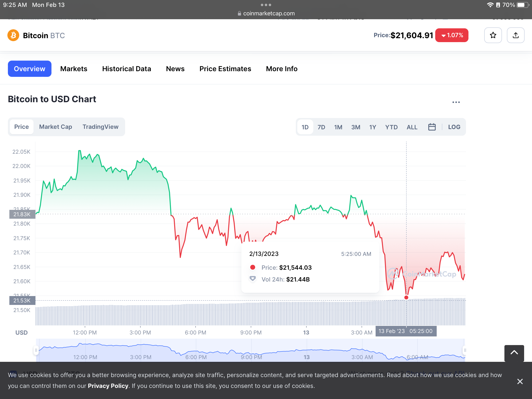Click the 13 Feb '23 05:25:00 label

tap(406, 331)
